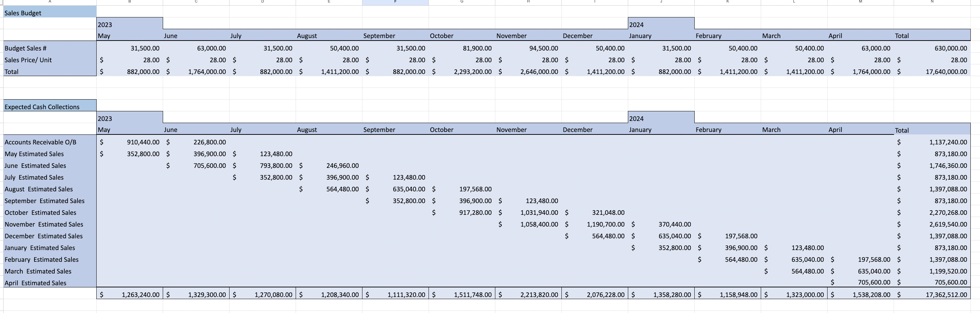Click column N header
This screenshot has width=980, height=313.
tap(932, 2)
